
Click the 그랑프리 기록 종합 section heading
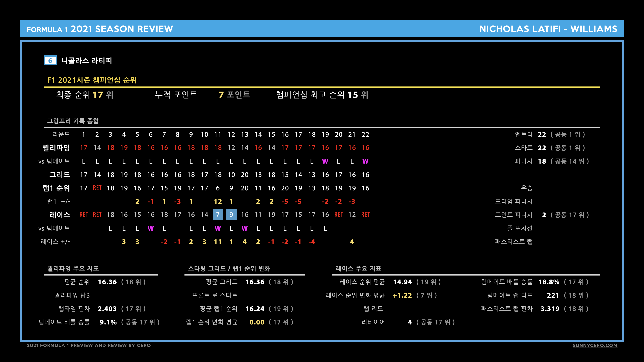[73, 121]
